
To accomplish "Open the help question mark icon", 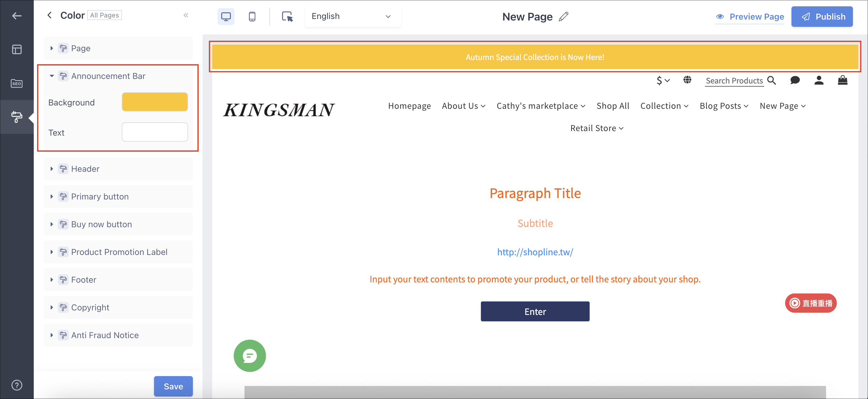I will [17, 385].
